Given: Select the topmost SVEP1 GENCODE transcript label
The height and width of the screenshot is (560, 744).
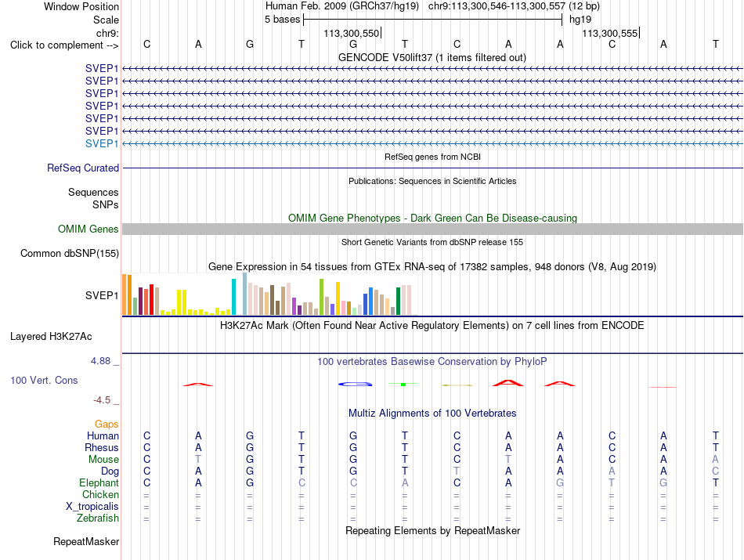Looking at the screenshot, I should (x=102, y=68).
